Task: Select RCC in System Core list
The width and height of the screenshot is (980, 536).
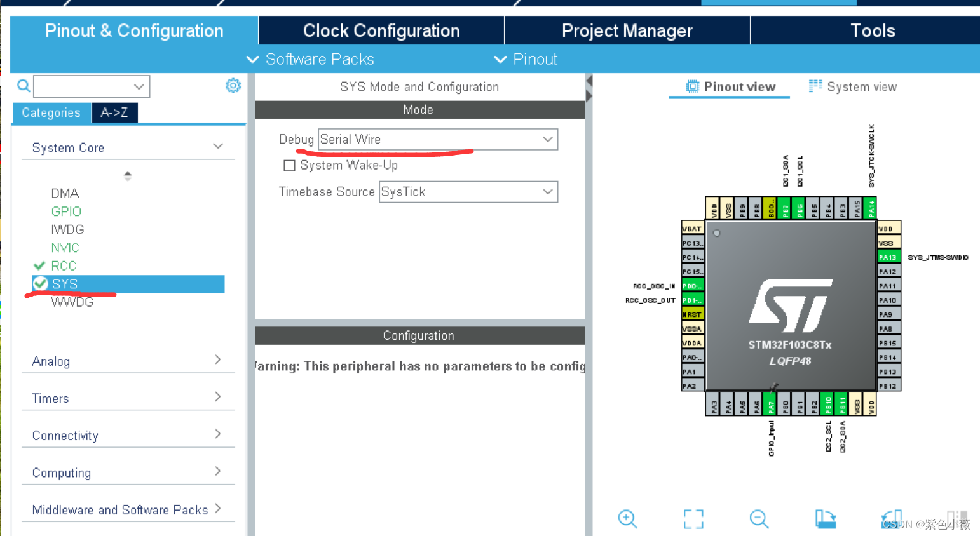Action: pos(64,265)
